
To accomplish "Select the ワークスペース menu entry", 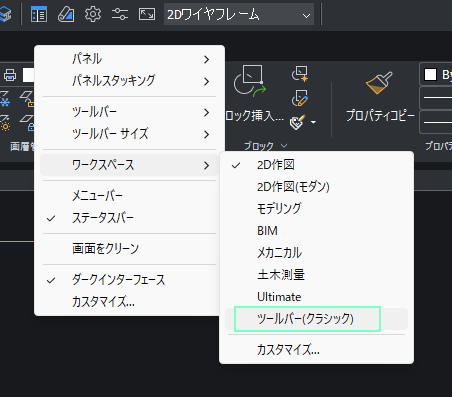I will click(129, 165).
